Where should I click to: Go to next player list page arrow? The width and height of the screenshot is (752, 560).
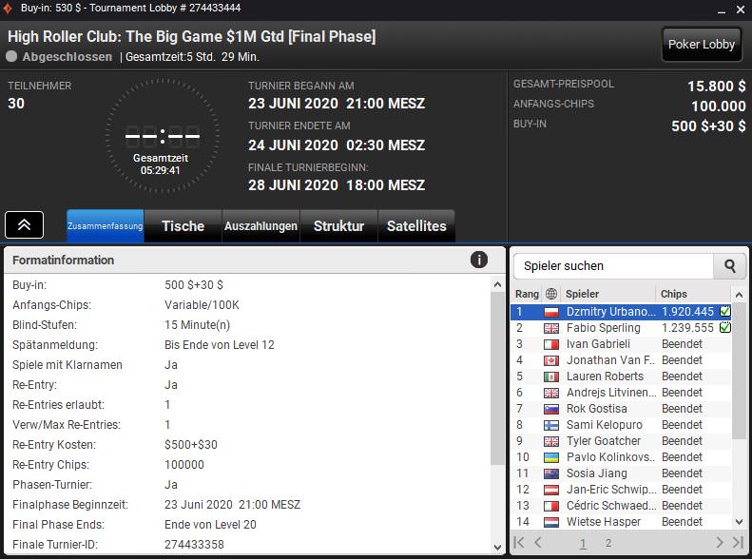click(720, 542)
